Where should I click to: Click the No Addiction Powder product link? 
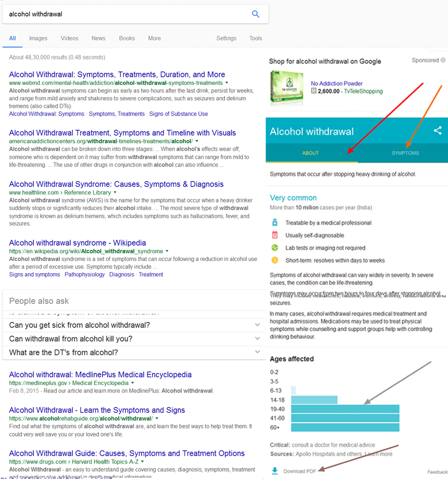click(x=337, y=83)
